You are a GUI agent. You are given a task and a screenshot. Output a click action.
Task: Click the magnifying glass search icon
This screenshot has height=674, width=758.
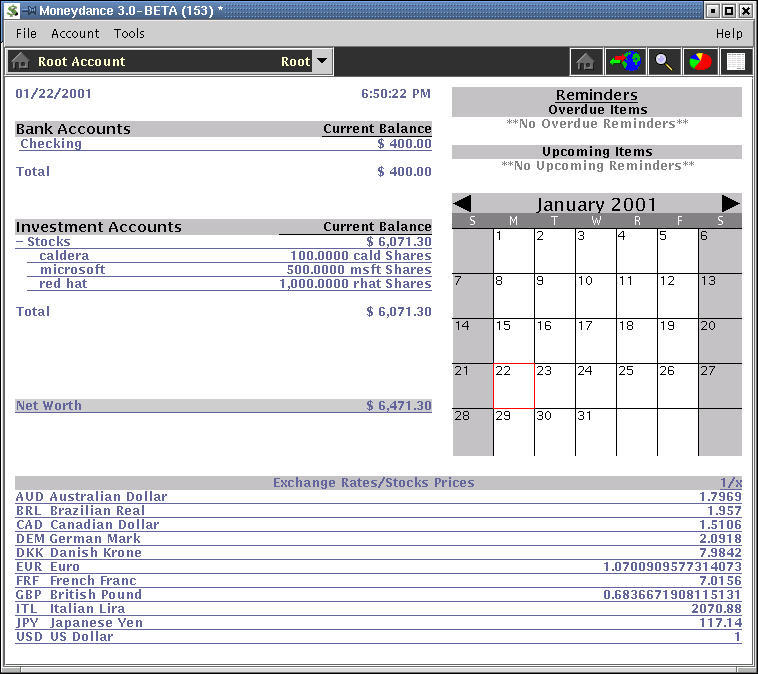pyautogui.click(x=663, y=61)
